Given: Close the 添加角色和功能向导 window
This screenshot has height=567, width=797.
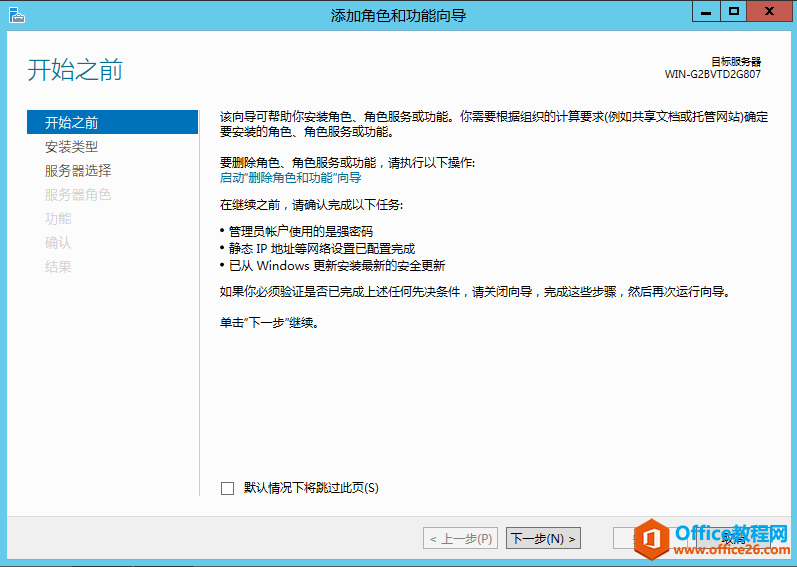Looking at the screenshot, I should click(769, 12).
